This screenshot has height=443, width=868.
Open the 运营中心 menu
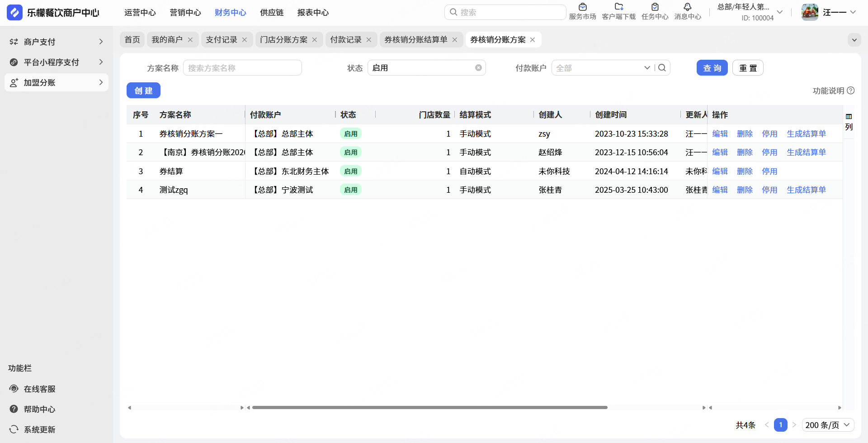(140, 13)
